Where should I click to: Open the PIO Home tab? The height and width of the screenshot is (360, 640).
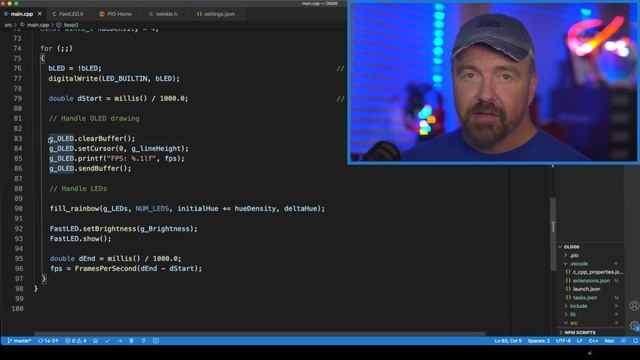(x=116, y=14)
